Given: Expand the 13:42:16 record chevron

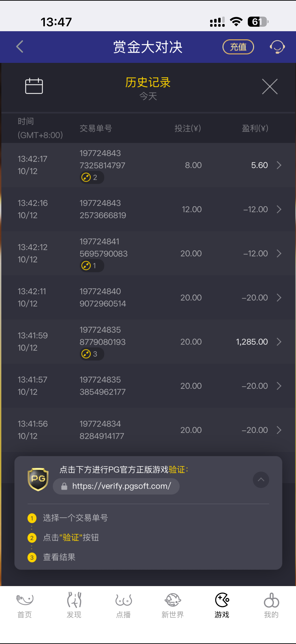Looking at the screenshot, I should tap(279, 210).
